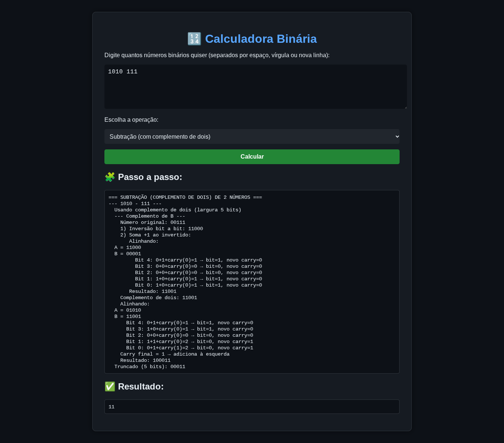The width and height of the screenshot is (504, 443).
Task: Click the Calculadora Binária heading
Action: [260, 38]
